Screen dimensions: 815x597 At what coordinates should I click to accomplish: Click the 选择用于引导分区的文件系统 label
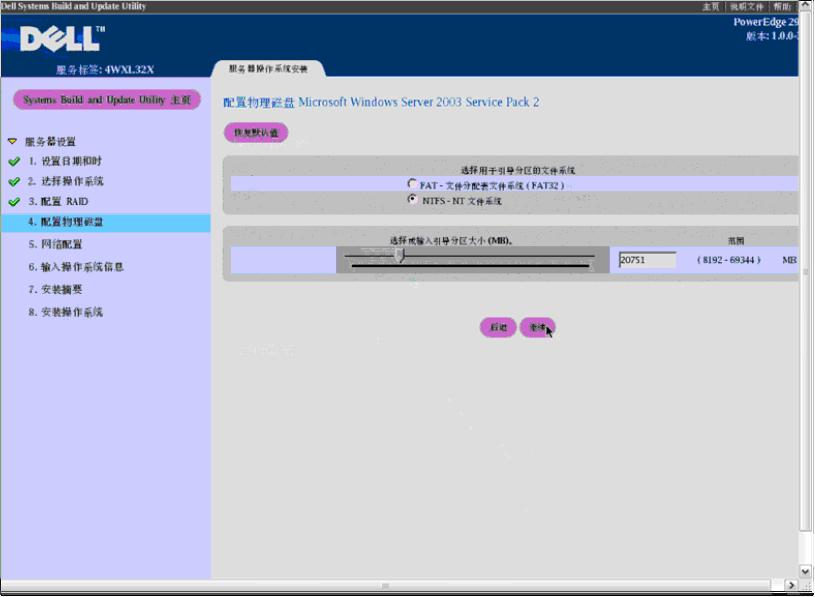[x=518, y=170]
